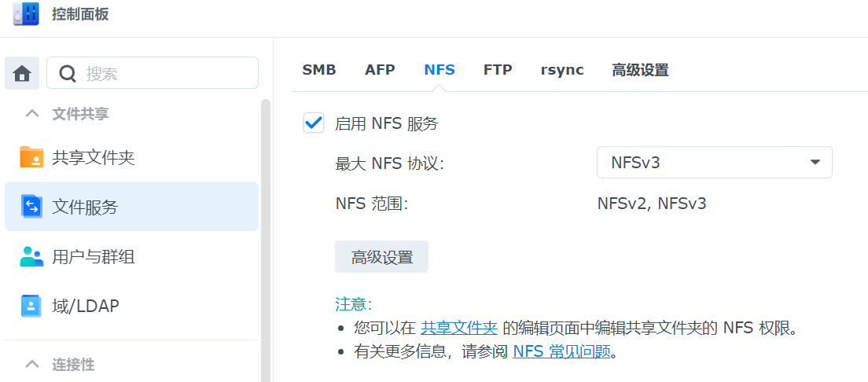Screen dimensions: 868x382
Task: Switch to the rsync tab
Action: coord(562,70)
